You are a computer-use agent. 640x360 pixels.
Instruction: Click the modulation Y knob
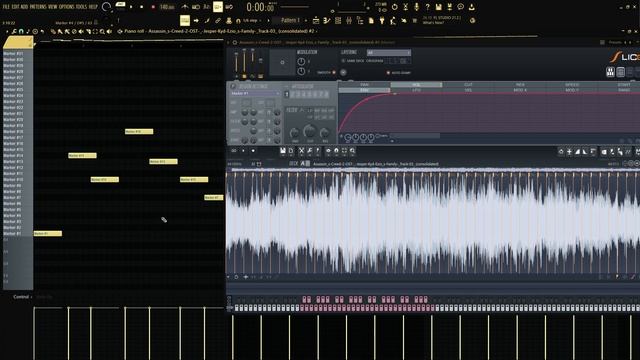pyautogui.click(x=301, y=71)
